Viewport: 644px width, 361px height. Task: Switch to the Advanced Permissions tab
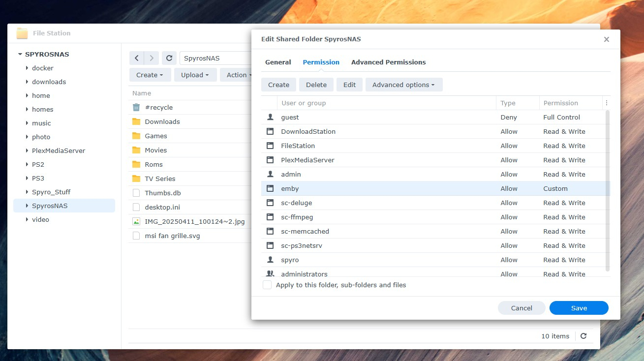click(388, 62)
